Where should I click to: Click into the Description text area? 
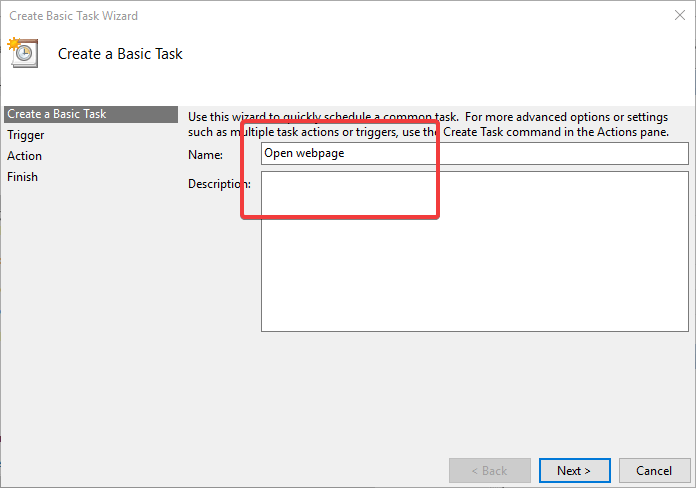475,251
